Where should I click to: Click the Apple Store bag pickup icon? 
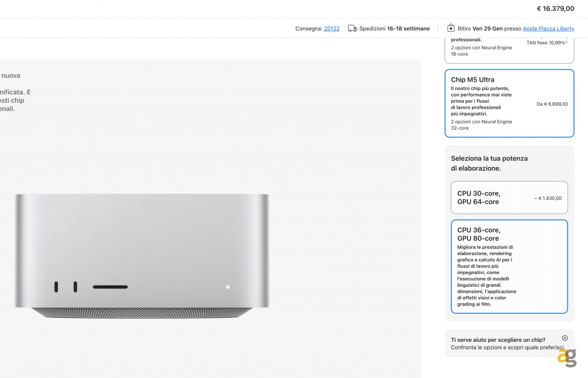pyautogui.click(x=451, y=28)
